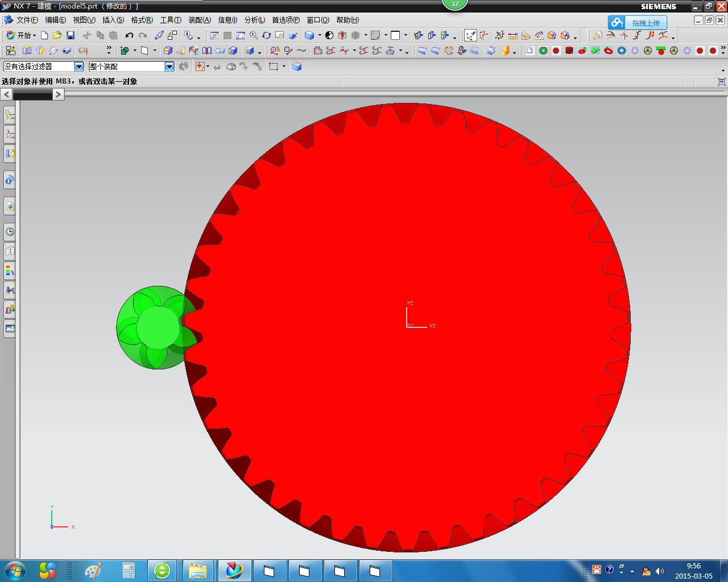The height and width of the screenshot is (582, 728).
Task: Open the Assembly Navigator sidebar tab
Action: [x=10, y=115]
